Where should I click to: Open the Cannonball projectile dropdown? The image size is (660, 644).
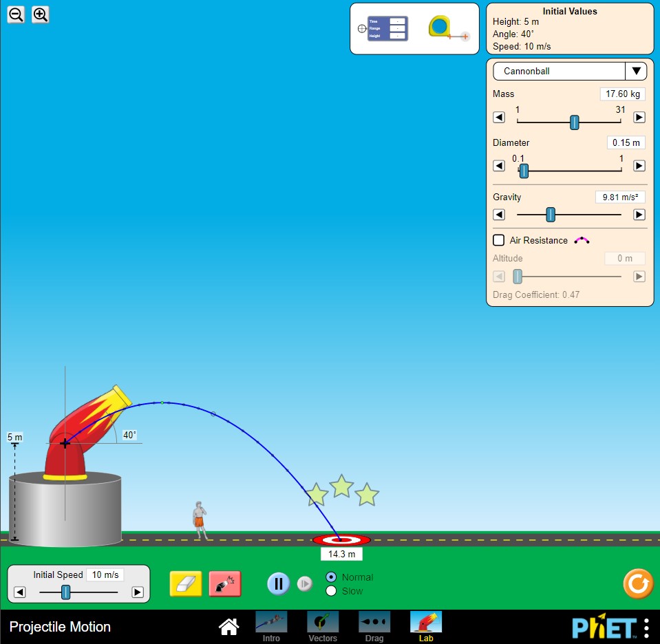click(x=569, y=71)
